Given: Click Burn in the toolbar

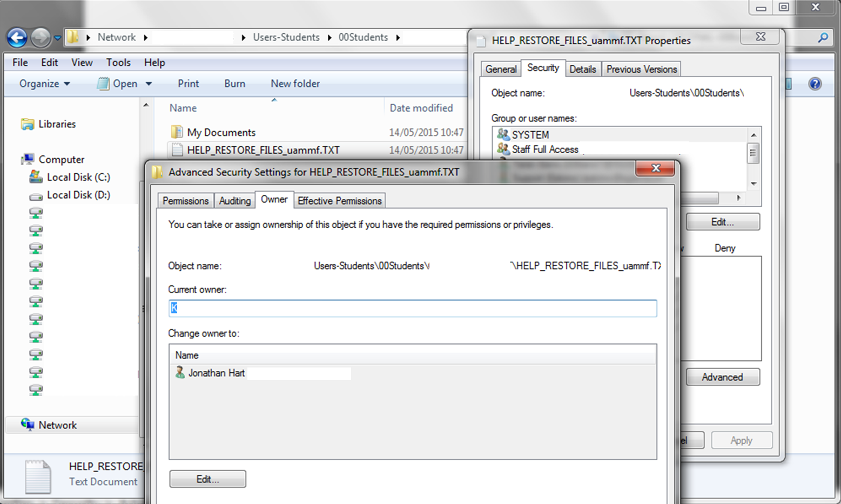Looking at the screenshot, I should pyautogui.click(x=234, y=84).
